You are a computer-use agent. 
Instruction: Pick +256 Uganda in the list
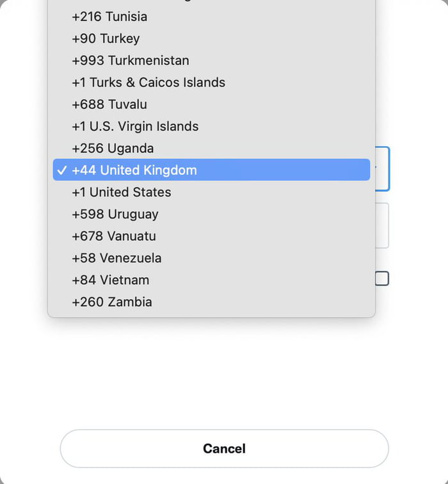pos(113,149)
